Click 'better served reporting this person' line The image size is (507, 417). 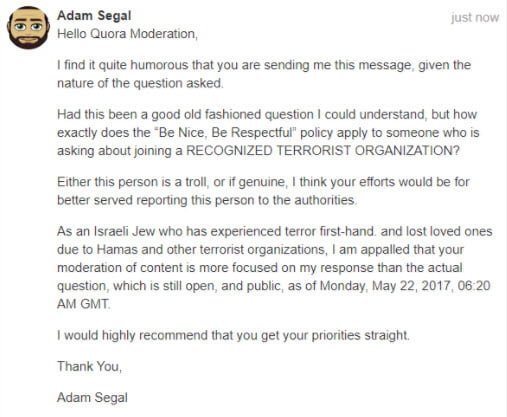pyautogui.click(x=207, y=200)
